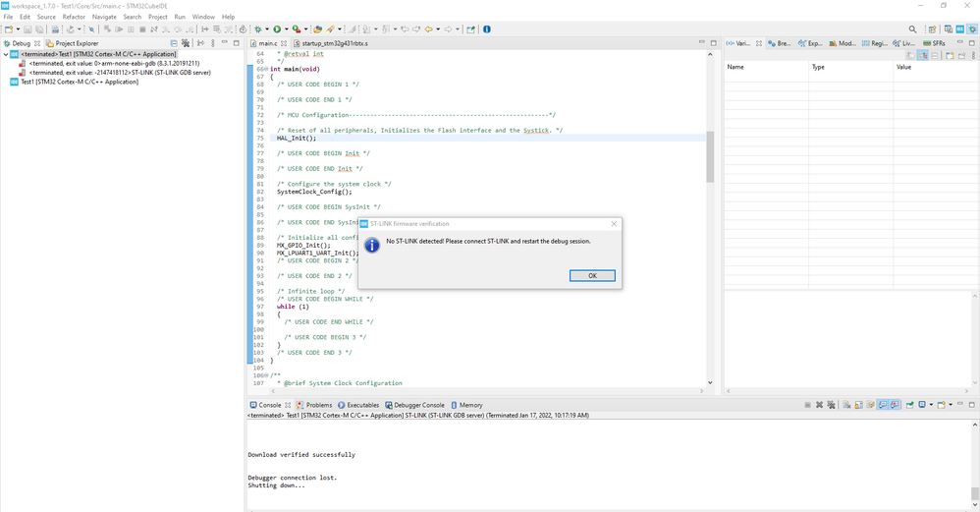The image size is (980, 512).
Task: Select the second Test1 STM32 Application entry
Action: (x=75, y=82)
